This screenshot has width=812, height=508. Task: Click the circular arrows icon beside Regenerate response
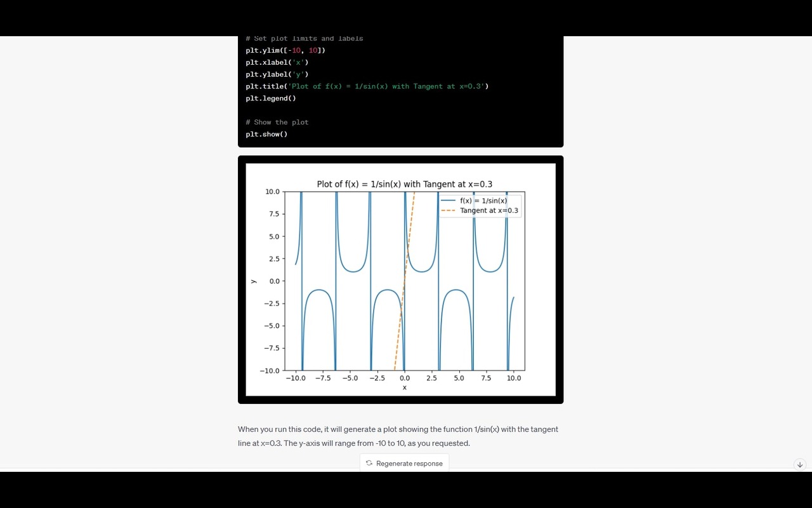[369, 463]
